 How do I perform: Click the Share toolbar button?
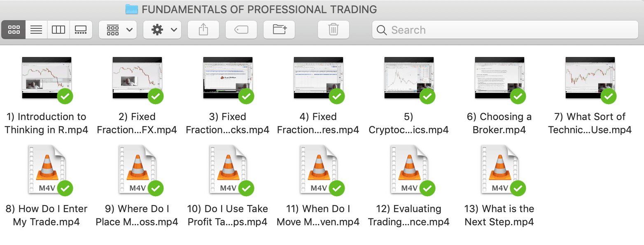tap(203, 30)
